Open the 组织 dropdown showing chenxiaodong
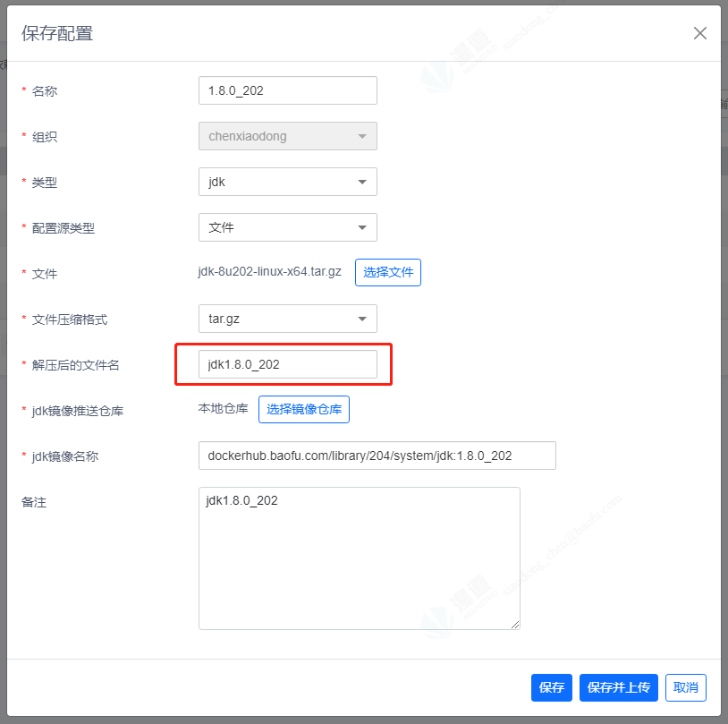 (x=287, y=136)
